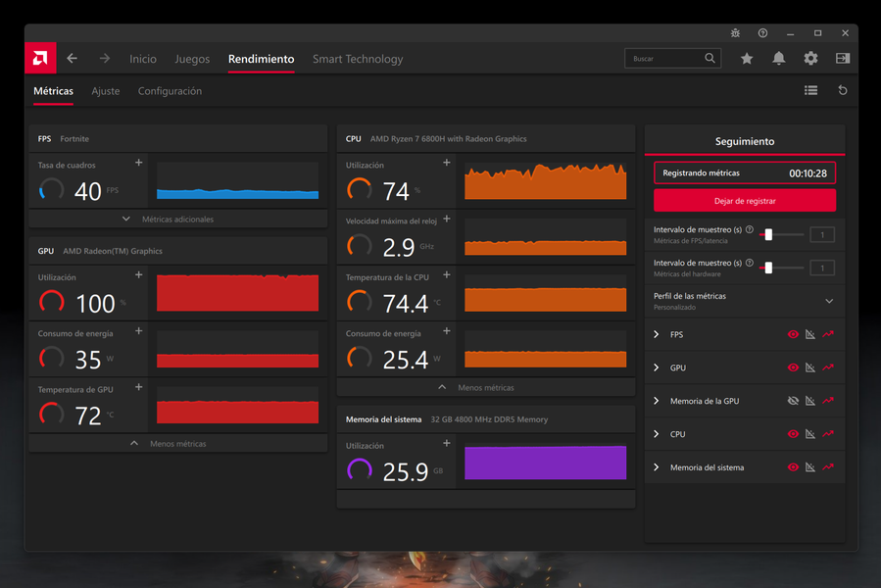
Task: Click the bug report icon
Action: [735, 33]
